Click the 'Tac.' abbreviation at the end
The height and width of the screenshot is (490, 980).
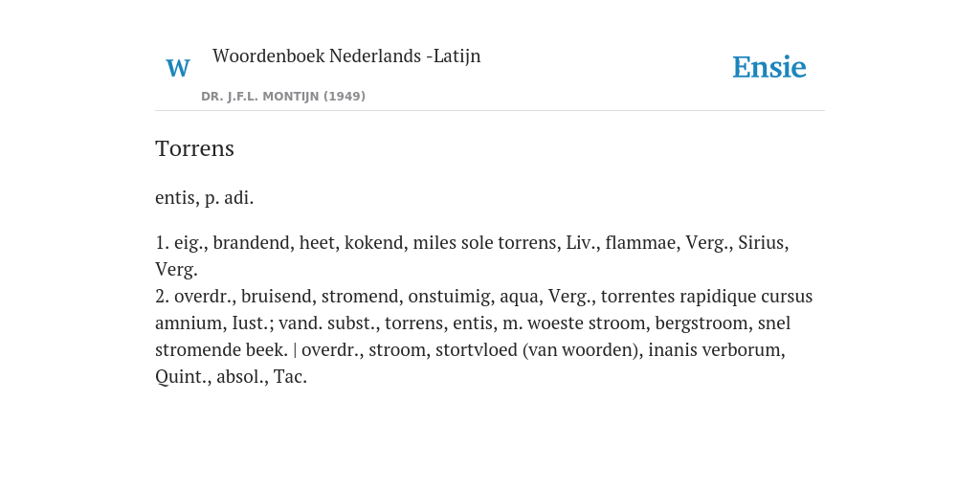(x=290, y=377)
